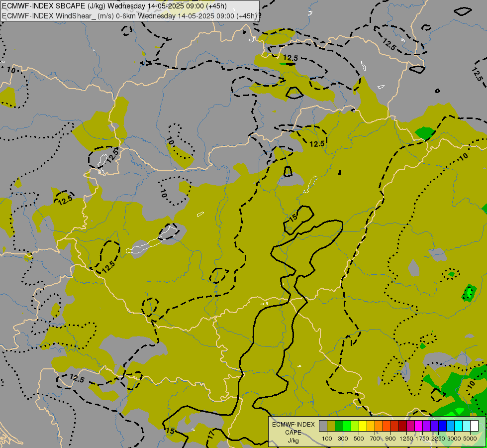Pick the purple swatch after 1750
Image resolution: width=487 pixels, height=448 pixels.
point(427,426)
